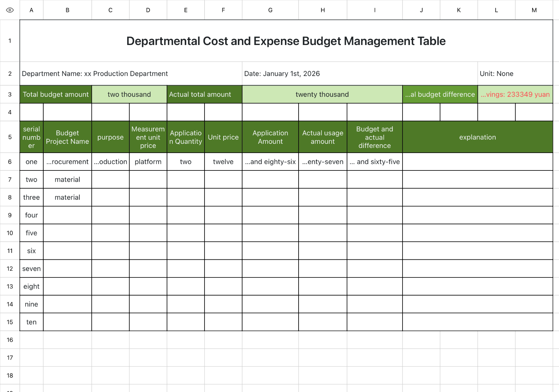Click the 'Actual total amount' cell

pyautogui.click(x=205, y=94)
